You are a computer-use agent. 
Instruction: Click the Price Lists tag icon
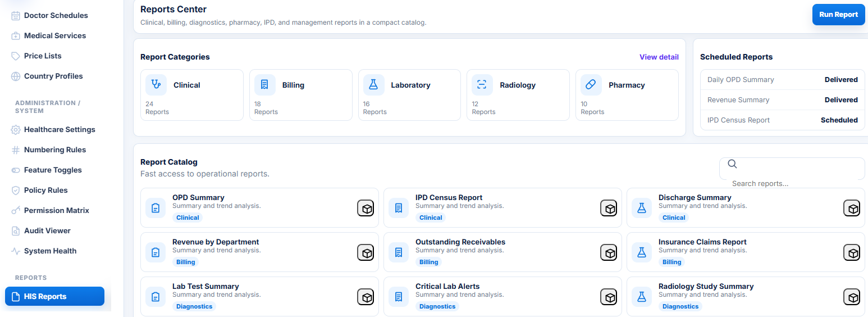pos(16,56)
